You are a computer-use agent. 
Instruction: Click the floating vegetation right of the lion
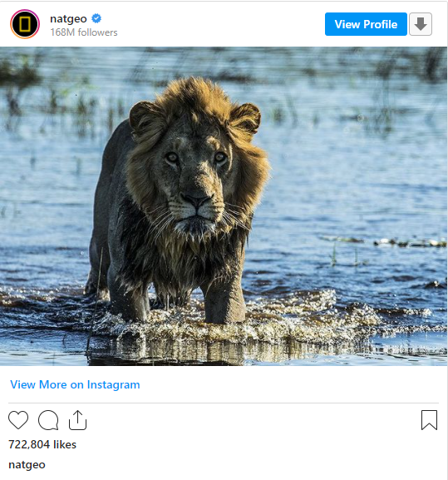410,243
